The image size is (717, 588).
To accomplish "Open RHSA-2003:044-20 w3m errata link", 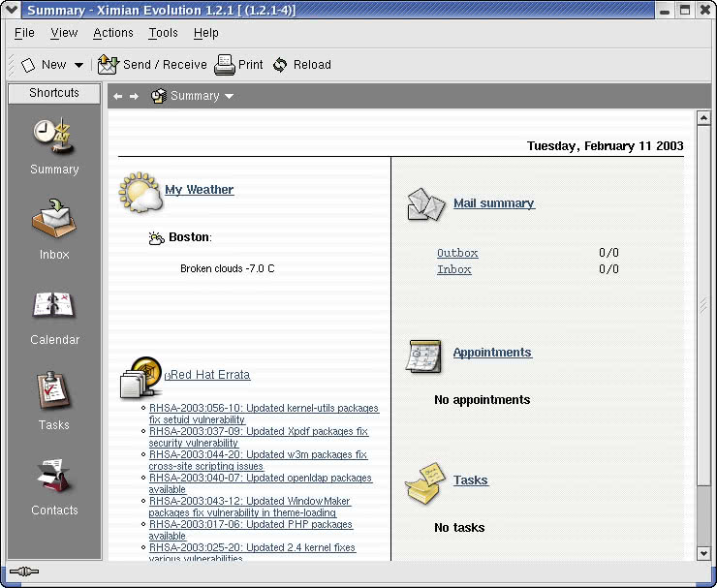I will point(258,460).
